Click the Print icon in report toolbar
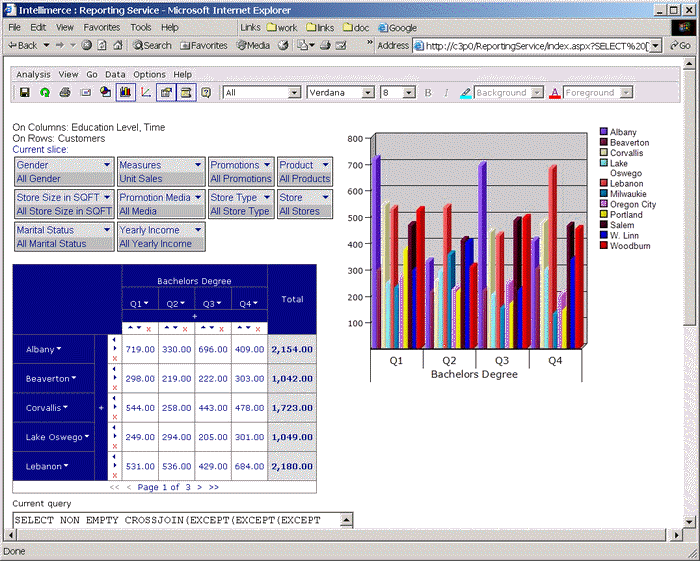The height and width of the screenshot is (561, 700). (65, 92)
